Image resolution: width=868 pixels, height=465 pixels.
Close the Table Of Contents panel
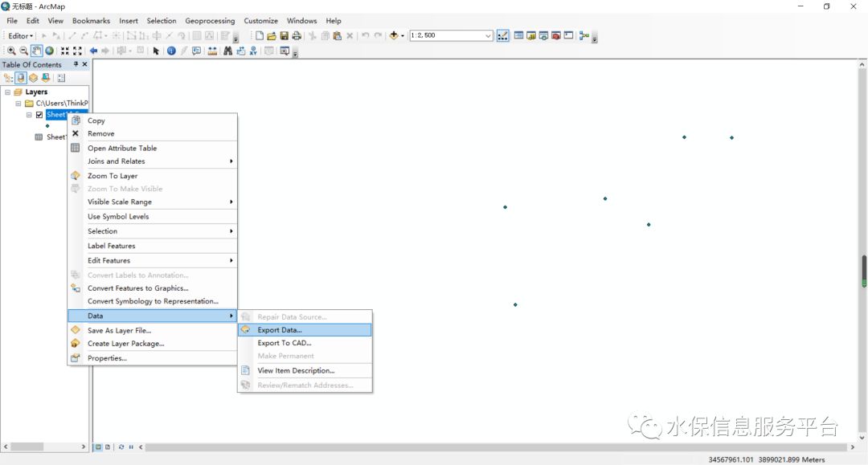[84, 64]
